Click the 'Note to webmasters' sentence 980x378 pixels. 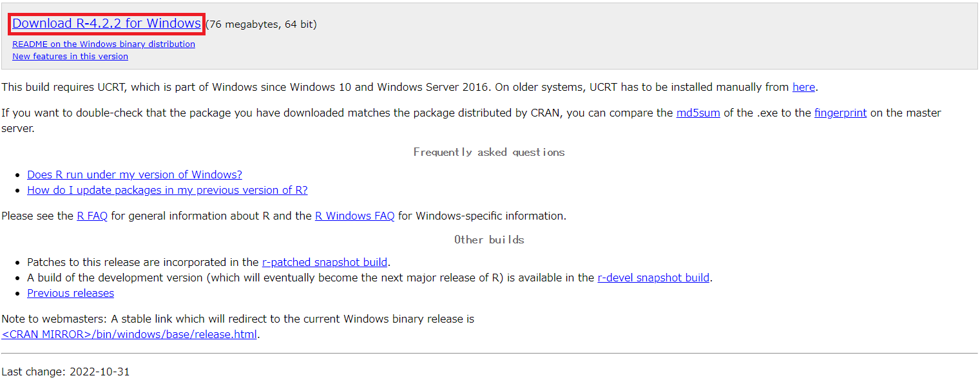click(238, 319)
